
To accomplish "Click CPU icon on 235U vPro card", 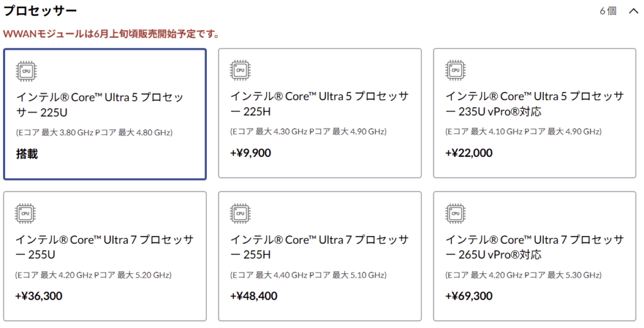I will click(x=455, y=71).
